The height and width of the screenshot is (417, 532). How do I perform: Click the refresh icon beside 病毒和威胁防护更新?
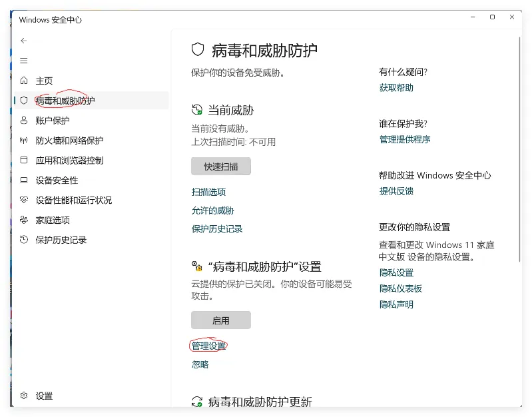pos(197,402)
